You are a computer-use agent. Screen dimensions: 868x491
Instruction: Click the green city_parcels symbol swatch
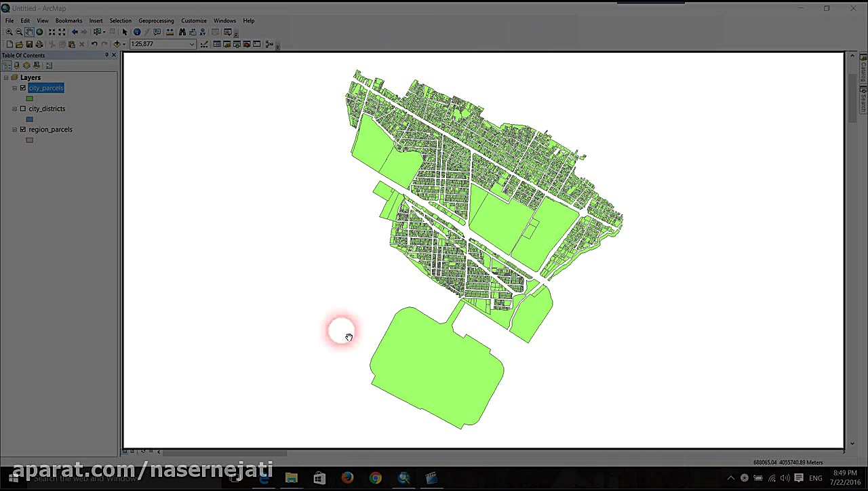click(29, 99)
